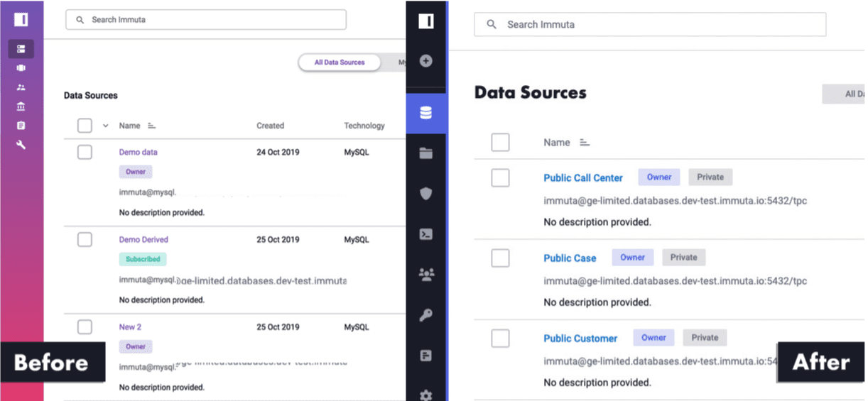Check the Demo Derived row checkbox

pyautogui.click(x=85, y=239)
